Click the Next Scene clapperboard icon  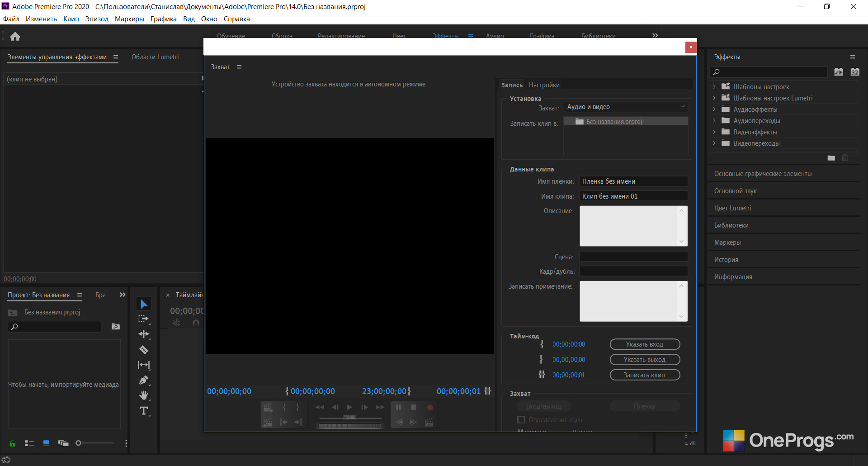pos(268,407)
